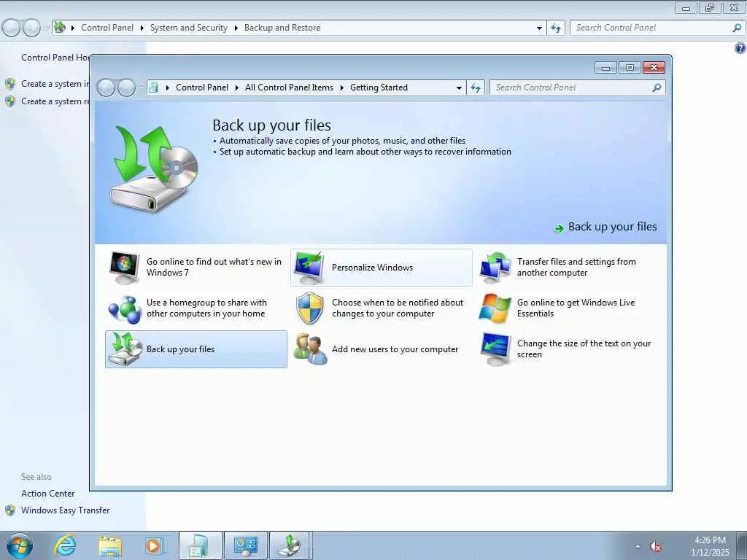The image size is (747, 560).
Task: Open Windows Media Player from taskbar
Action: 154,546
